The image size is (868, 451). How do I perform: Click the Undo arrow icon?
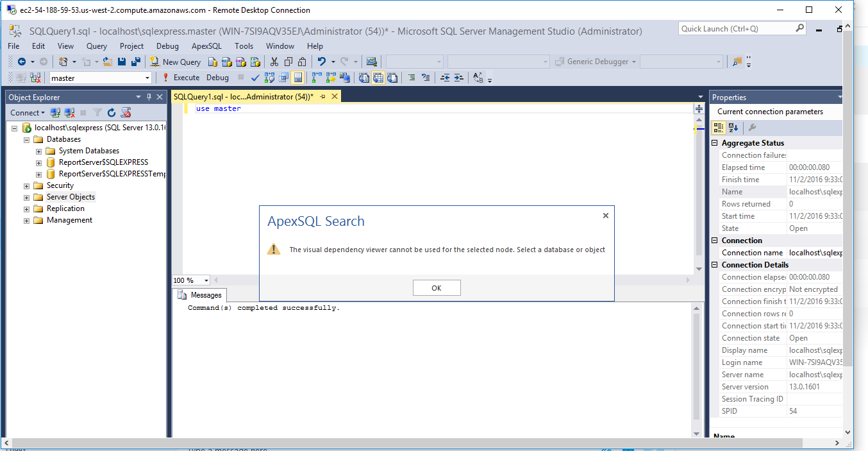click(322, 62)
